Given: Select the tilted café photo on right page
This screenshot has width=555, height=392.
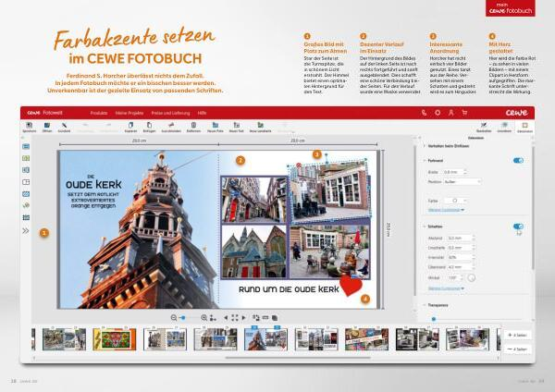Looking at the screenshot, I should tap(330, 190).
